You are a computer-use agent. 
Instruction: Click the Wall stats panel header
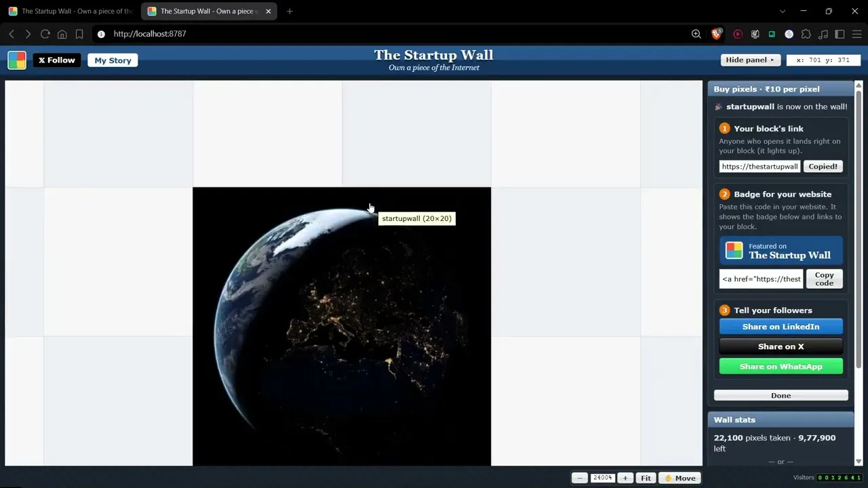tap(781, 420)
